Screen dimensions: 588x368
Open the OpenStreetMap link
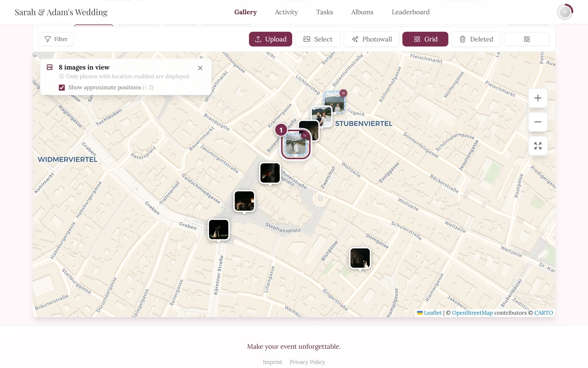coord(472,313)
